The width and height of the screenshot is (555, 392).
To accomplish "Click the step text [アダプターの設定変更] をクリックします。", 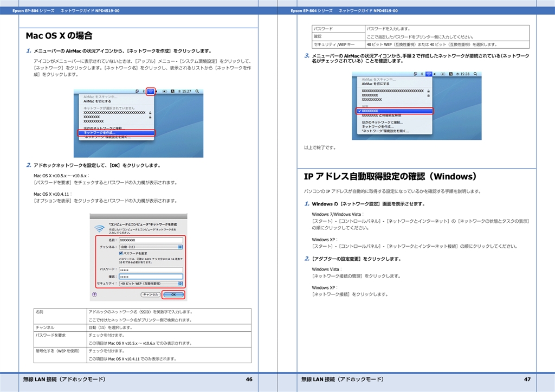I will tap(357, 259).
